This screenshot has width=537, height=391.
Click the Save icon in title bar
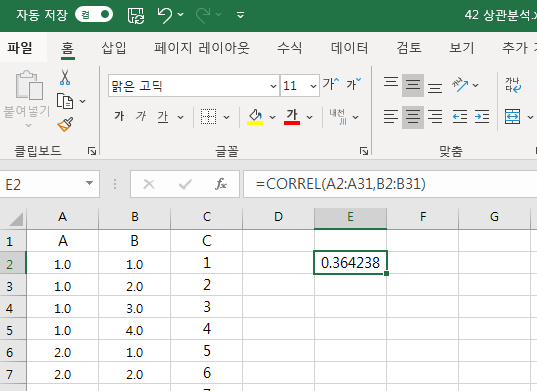point(136,15)
